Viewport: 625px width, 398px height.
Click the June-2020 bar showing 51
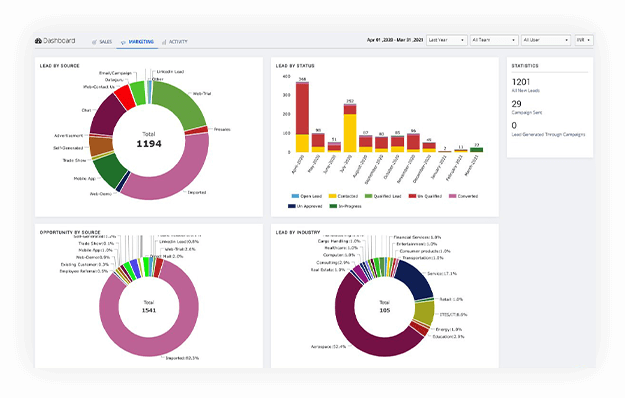click(334, 147)
